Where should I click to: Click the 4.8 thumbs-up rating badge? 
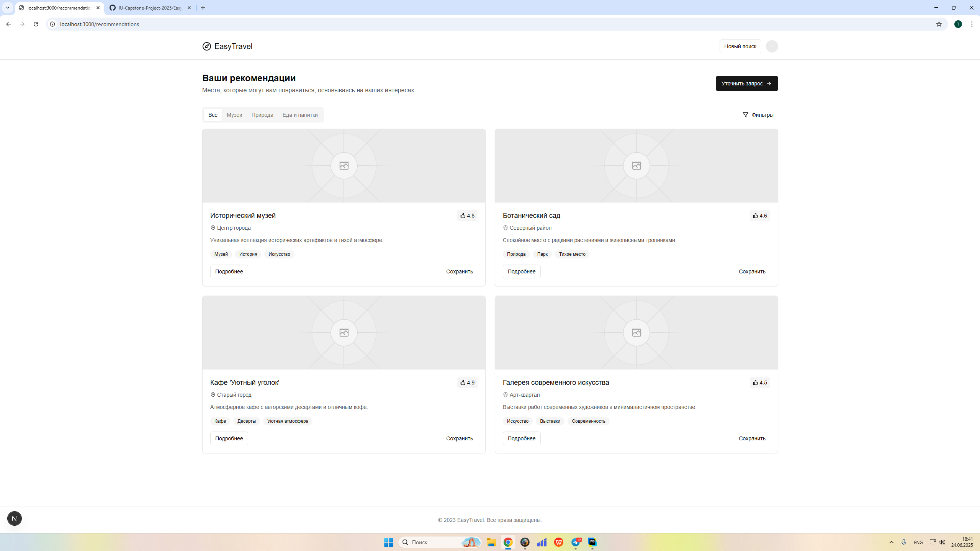[x=467, y=216]
